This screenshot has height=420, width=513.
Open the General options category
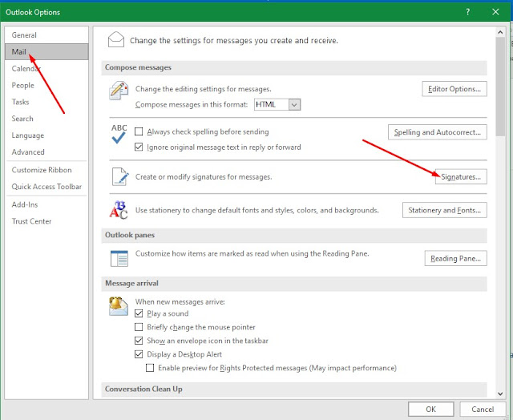coord(46,35)
